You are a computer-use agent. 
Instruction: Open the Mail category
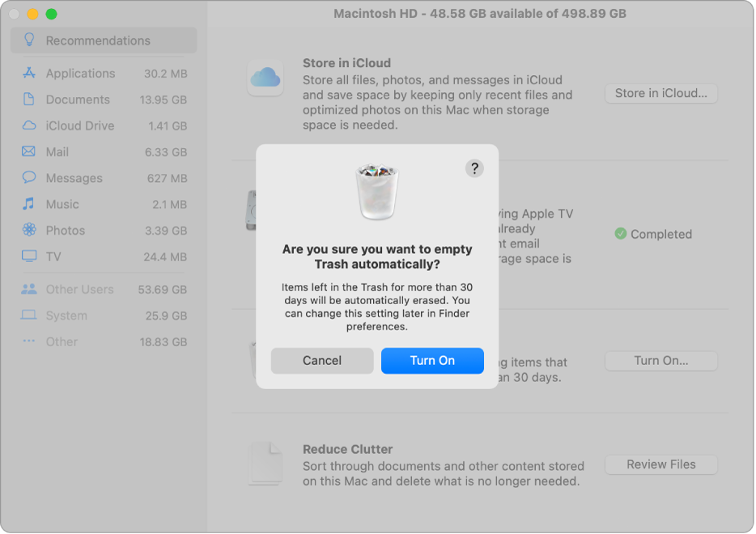[104, 151]
